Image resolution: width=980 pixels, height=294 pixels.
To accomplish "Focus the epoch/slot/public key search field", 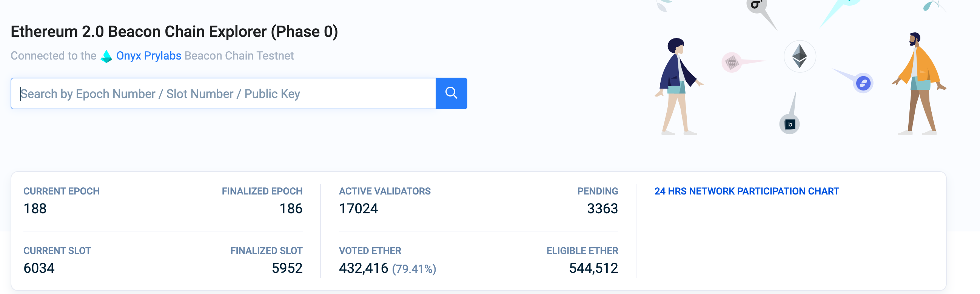I will [x=225, y=93].
